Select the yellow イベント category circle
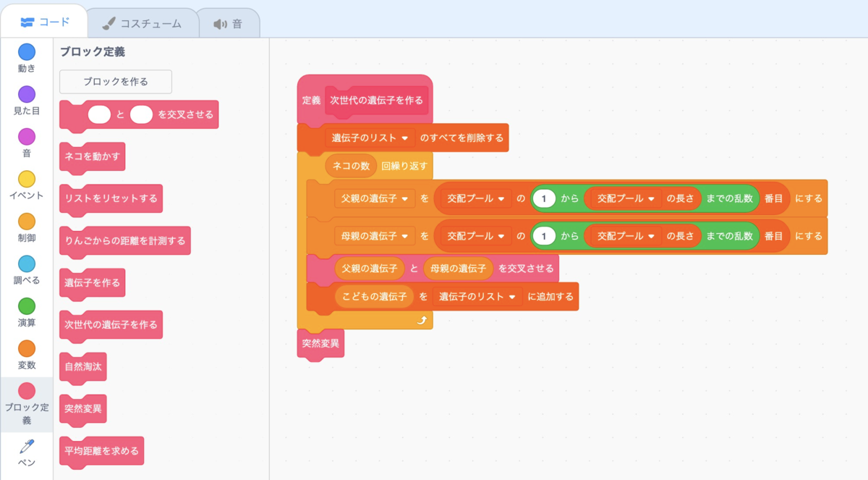The width and height of the screenshot is (868, 480). [x=27, y=179]
